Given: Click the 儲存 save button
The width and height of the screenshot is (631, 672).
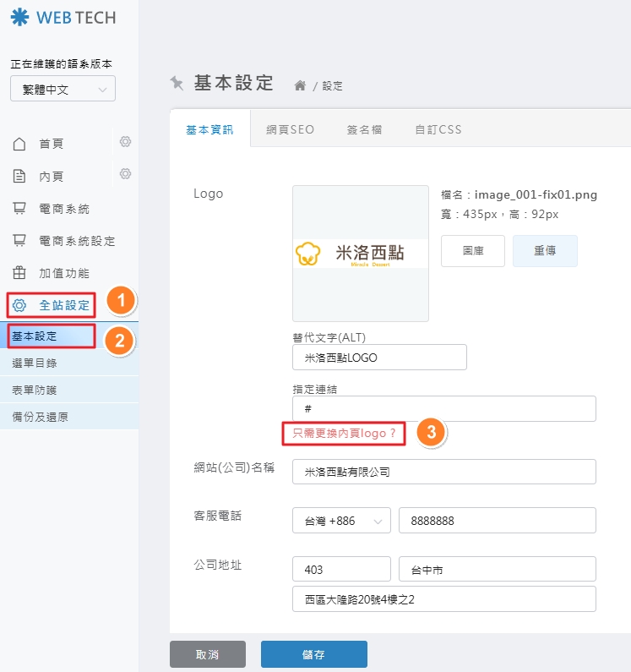Looking at the screenshot, I should [x=314, y=654].
